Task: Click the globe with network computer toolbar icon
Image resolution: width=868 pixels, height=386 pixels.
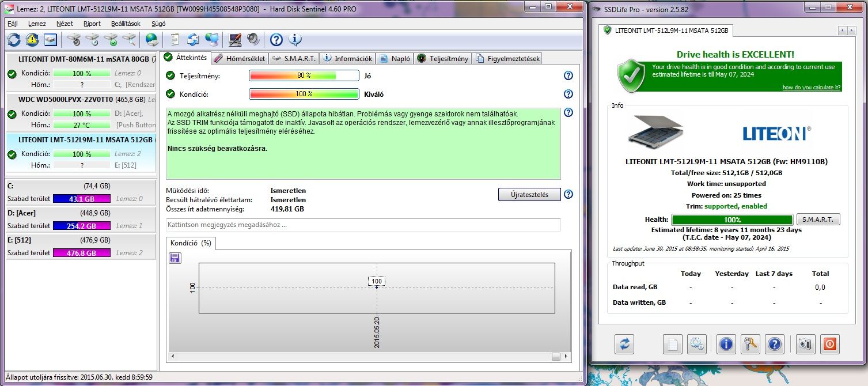Action: [x=212, y=40]
